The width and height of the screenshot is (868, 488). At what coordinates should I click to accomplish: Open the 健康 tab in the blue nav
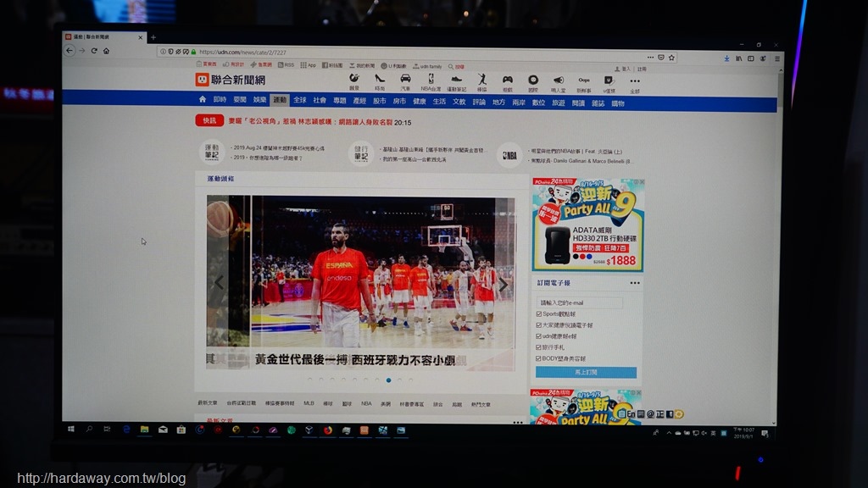coord(419,102)
